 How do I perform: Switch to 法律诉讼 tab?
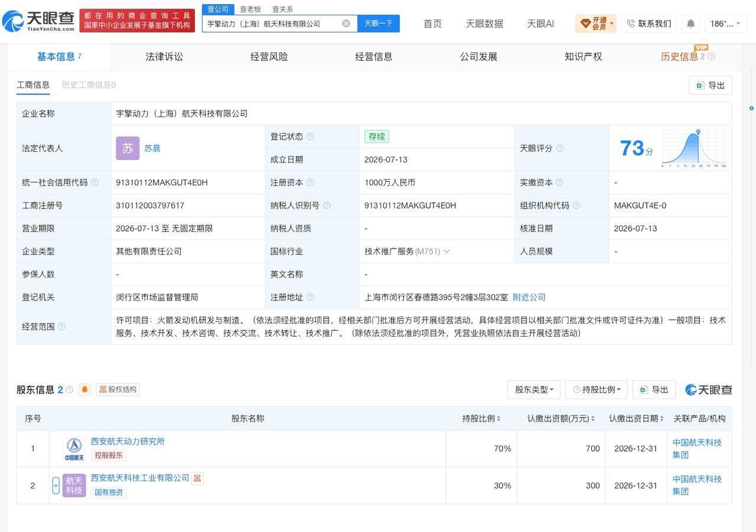pos(164,57)
